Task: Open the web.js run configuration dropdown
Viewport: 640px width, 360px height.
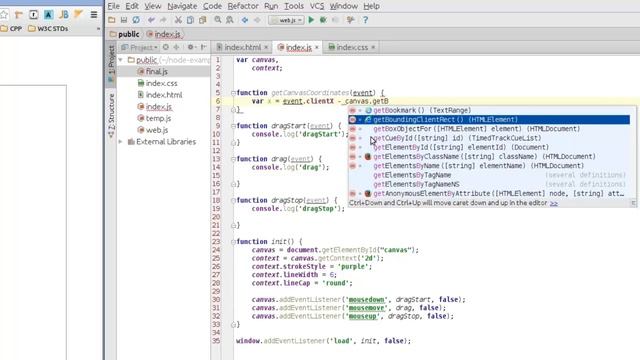Action: click(x=287, y=20)
